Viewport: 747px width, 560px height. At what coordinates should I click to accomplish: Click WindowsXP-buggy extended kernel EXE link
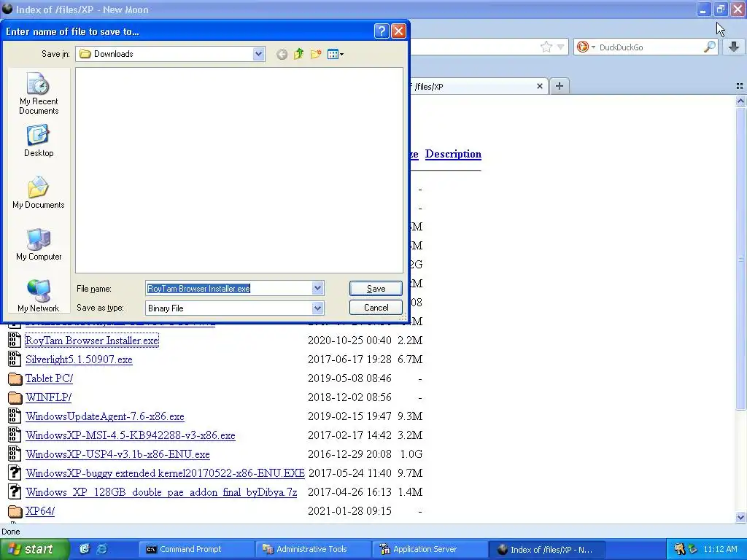pos(166,472)
